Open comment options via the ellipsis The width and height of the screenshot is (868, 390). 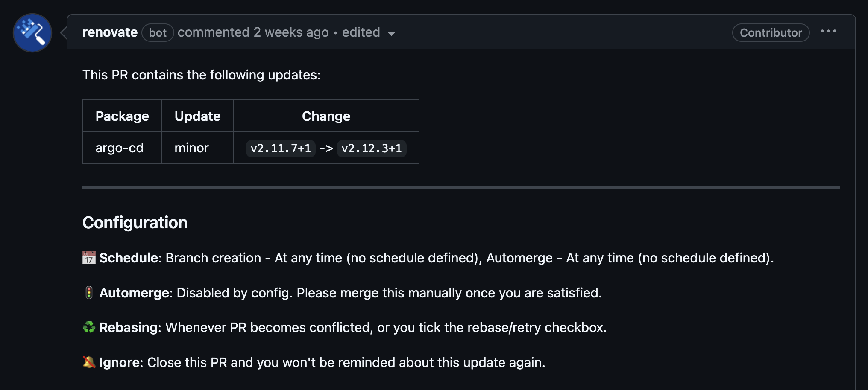point(829,31)
